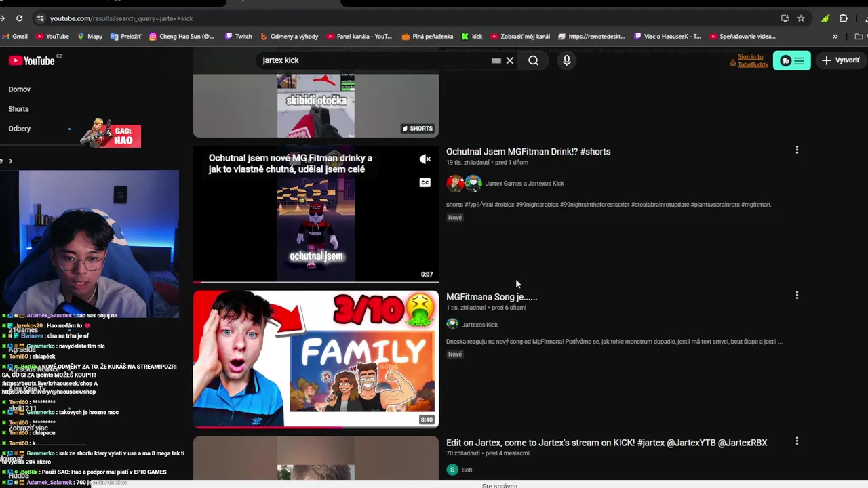The width and height of the screenshot is (868, 488).
Task: Bookmark this page with star icon
Action: [x=801, y=18]
